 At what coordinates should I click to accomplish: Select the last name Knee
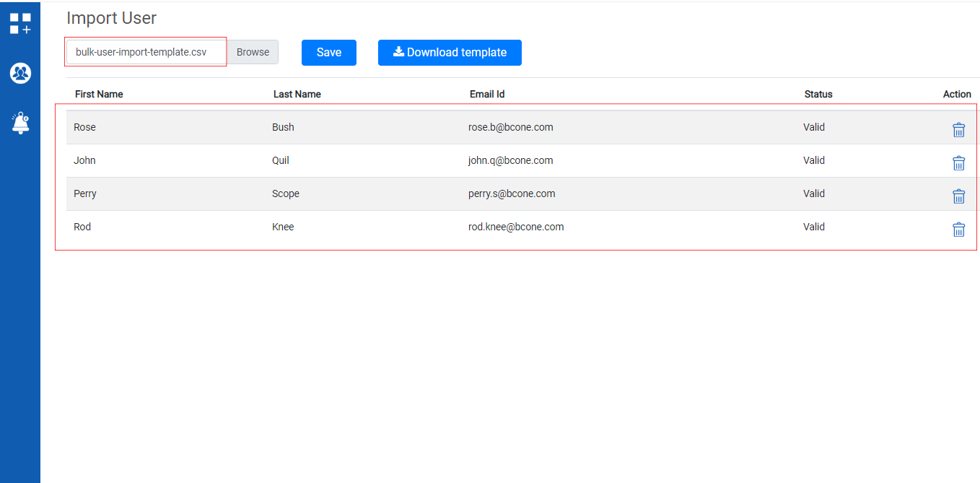tap(283, 227)
